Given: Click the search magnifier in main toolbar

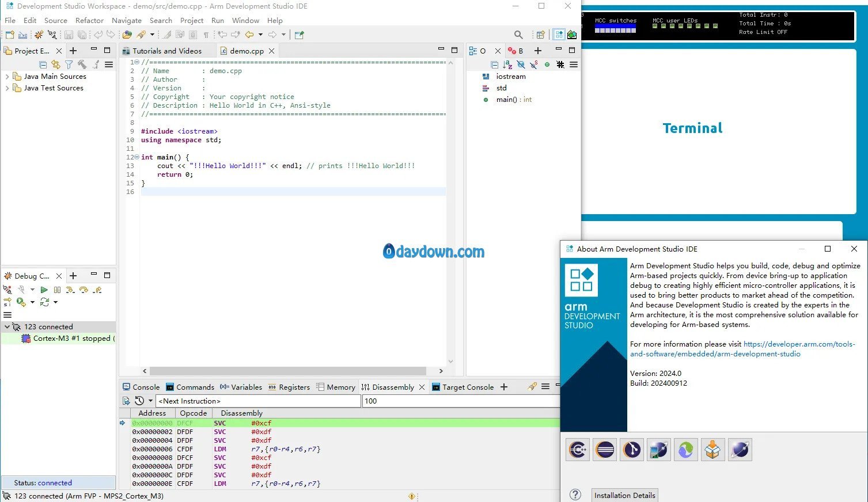Looking at the screenshot, I should 518,35.
